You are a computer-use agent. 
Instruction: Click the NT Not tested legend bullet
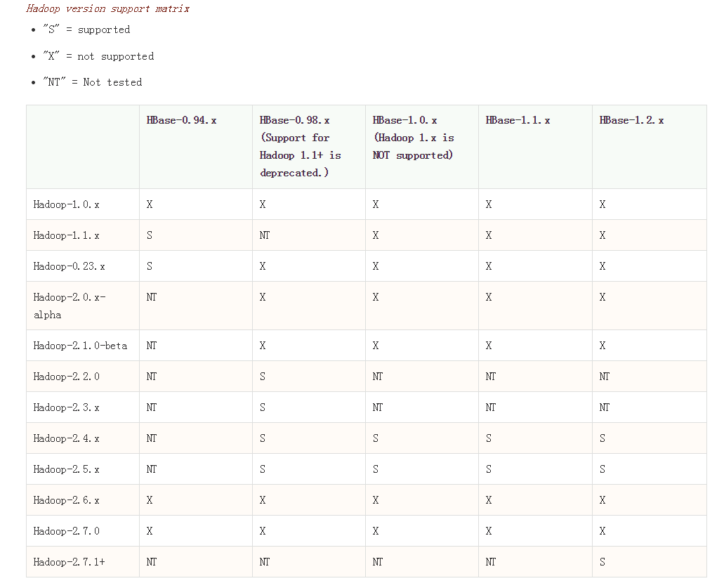[91, 82]
